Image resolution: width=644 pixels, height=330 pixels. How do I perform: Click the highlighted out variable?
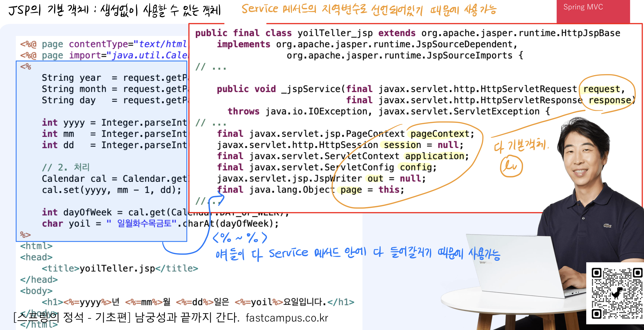point(375,179)
